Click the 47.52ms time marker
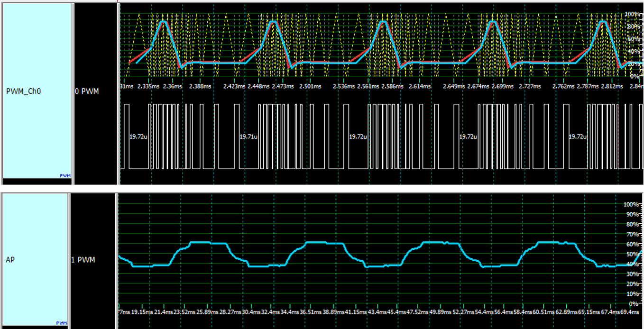644x329 pixels. pos(417,312)
